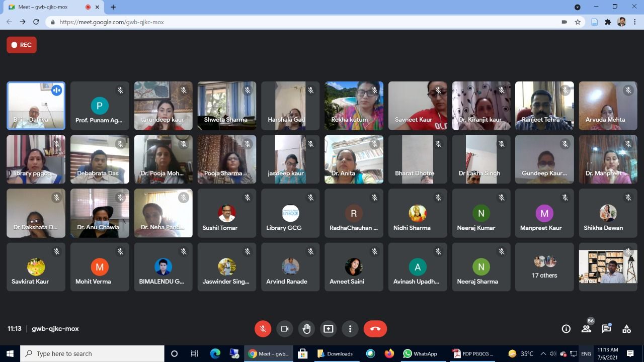Open the 17 others participants tile

[544, 267]
